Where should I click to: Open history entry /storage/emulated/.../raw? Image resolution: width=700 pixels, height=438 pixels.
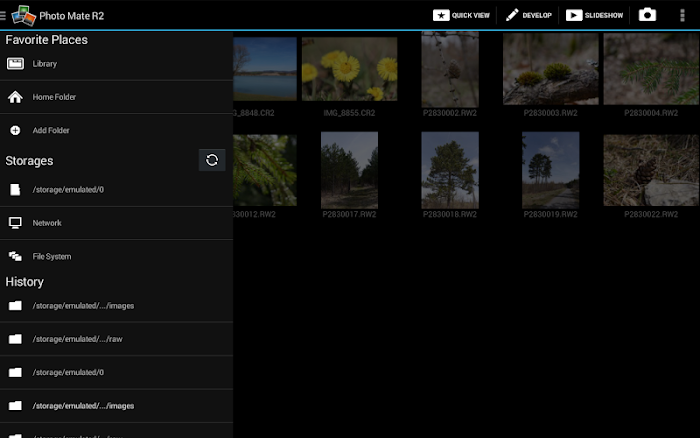click(117, 339)
